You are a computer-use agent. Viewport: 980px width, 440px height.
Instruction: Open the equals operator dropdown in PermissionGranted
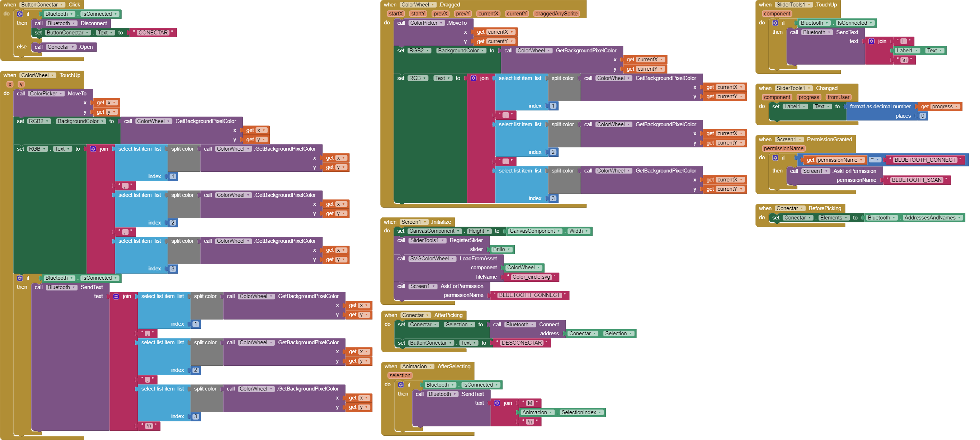click(x=878, y=160)
